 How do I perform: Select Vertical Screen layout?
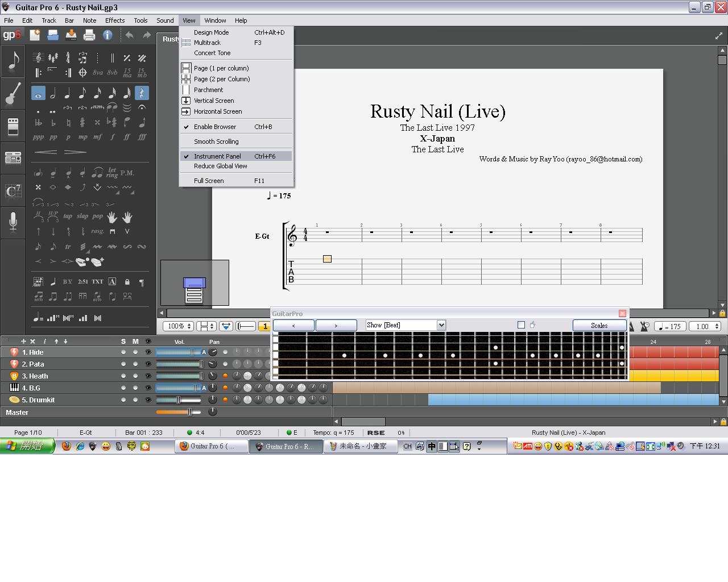[236, 101]
